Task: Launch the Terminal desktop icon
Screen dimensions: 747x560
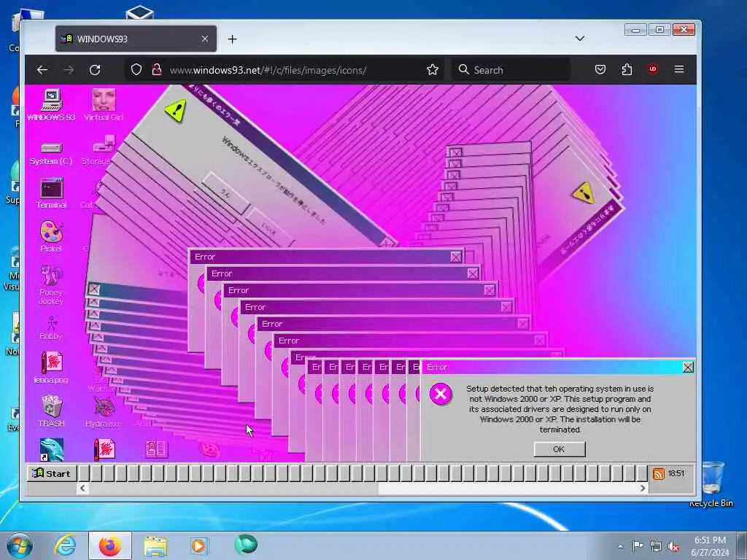Action: pyautogui.click(x=51, y=192)
